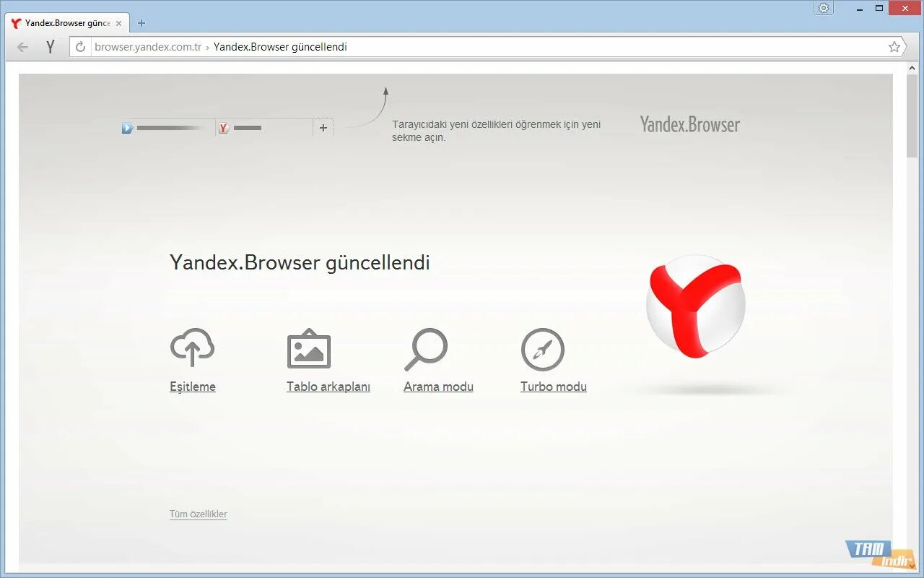
Task: Bookmark this page with the star icon
Action: pyautogui.click(x=894, y=47)
